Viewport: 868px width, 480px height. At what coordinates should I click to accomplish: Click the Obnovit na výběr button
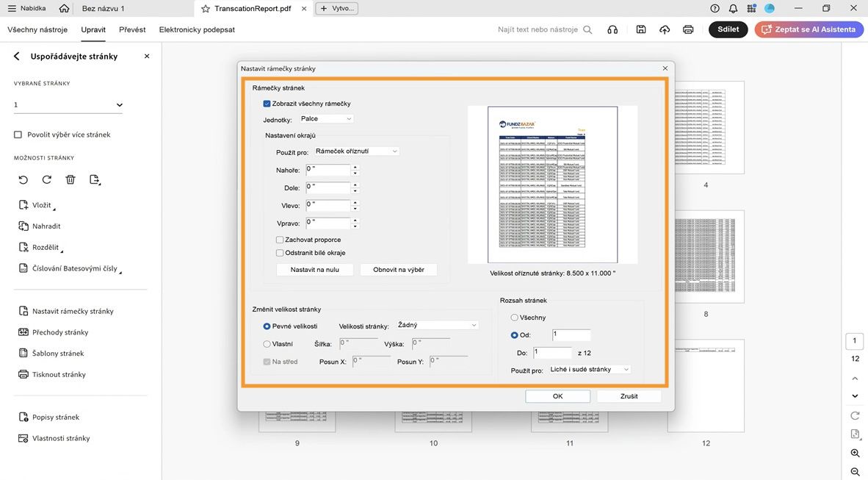click(x=399, y=270)
